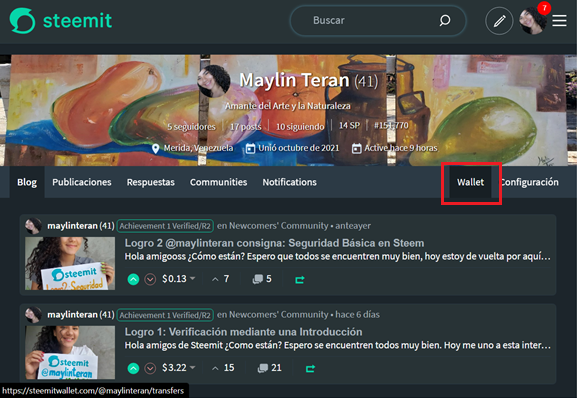This screenshot has width=577, height=398.
Task: Open maylinteran author link on Logro 2 post
Action: 72,225
